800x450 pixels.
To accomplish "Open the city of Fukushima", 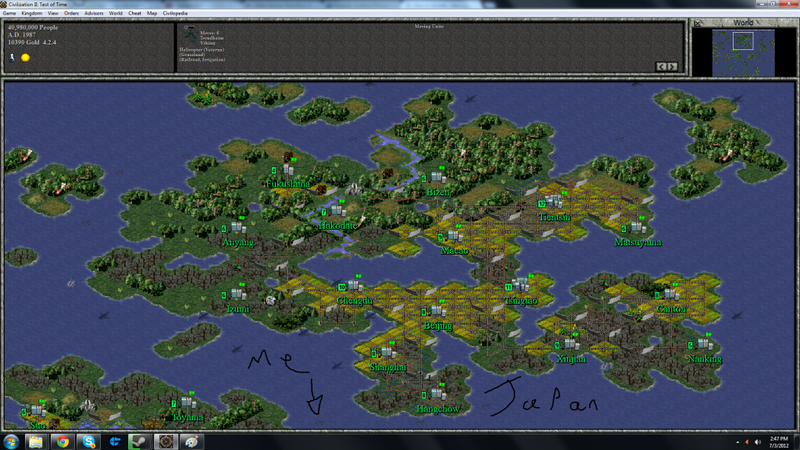I will point(289,170).
